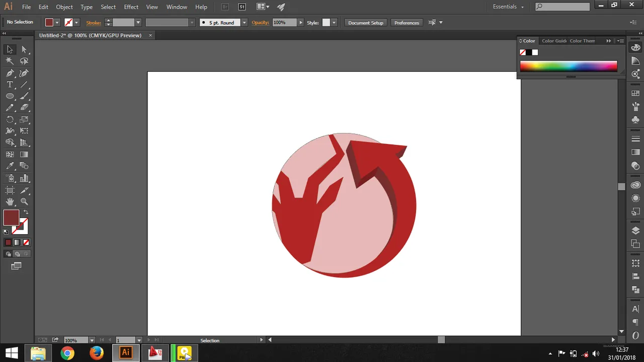The width and height of the screenshot is (644, 362).
Task: Select the Gradient tool
Action: [24, 155]
